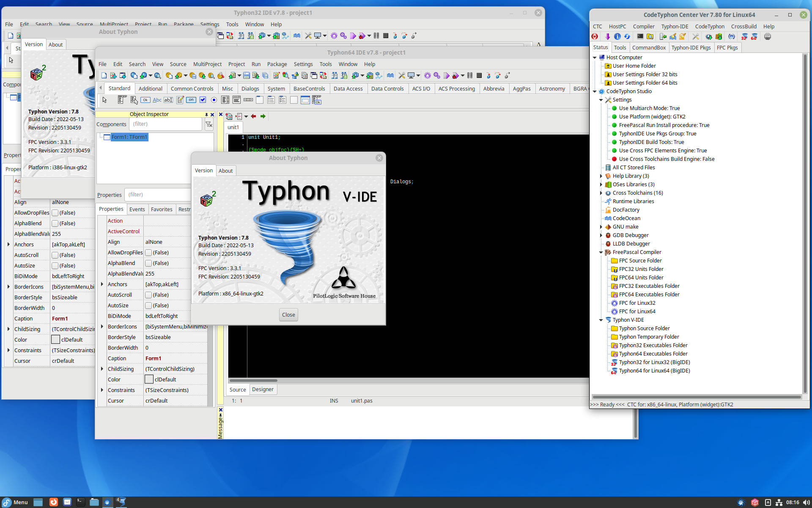Switch to CommandBox tab in CodeTyphon Center
812x508 pixels.
click(649, 47)
